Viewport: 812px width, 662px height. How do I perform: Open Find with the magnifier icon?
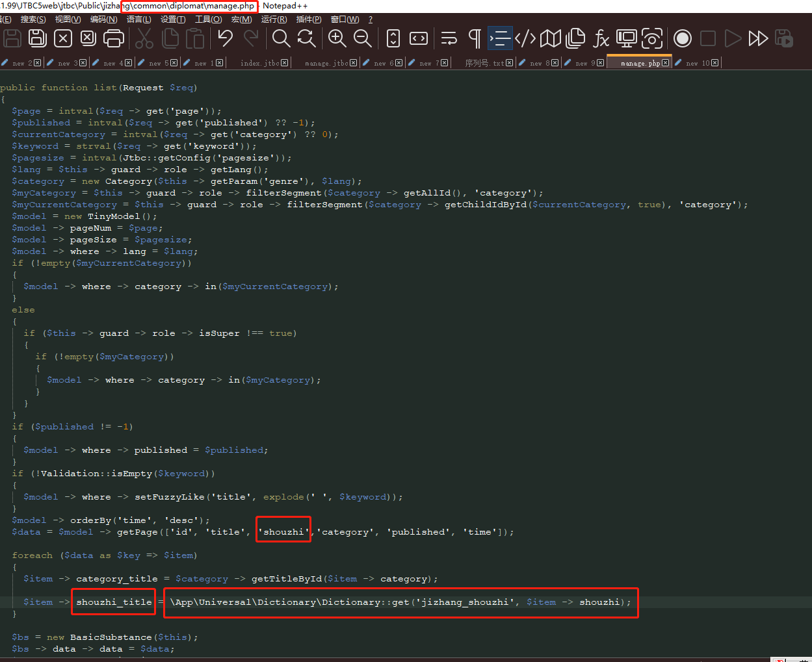tap(281, 38)
